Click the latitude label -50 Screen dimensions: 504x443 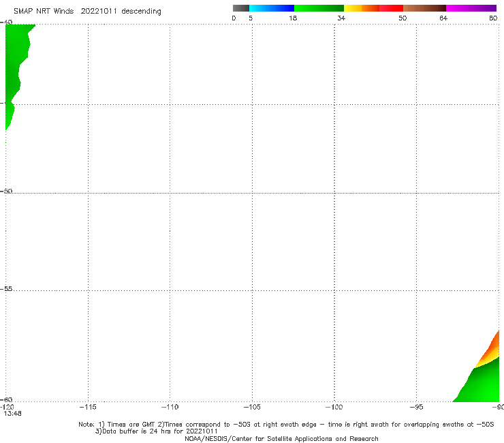tap(6, 191)
